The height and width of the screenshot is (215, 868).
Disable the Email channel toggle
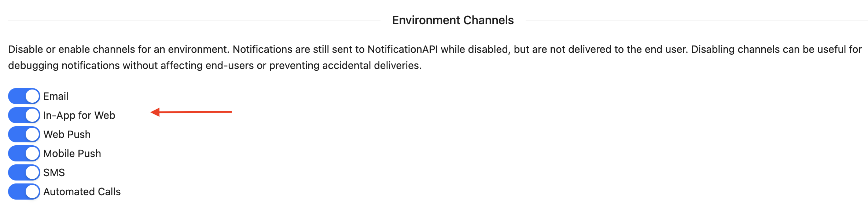tap(23, 96)
